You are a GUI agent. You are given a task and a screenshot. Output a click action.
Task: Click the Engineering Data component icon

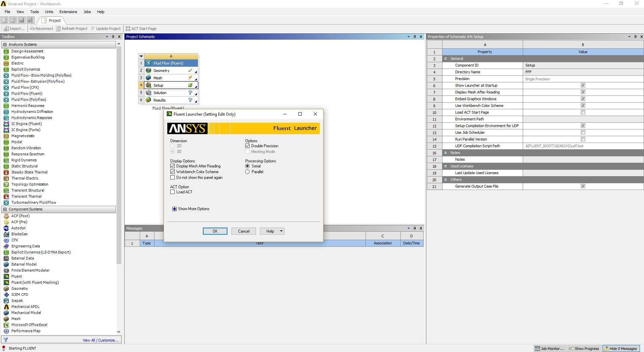pos(6,246)
